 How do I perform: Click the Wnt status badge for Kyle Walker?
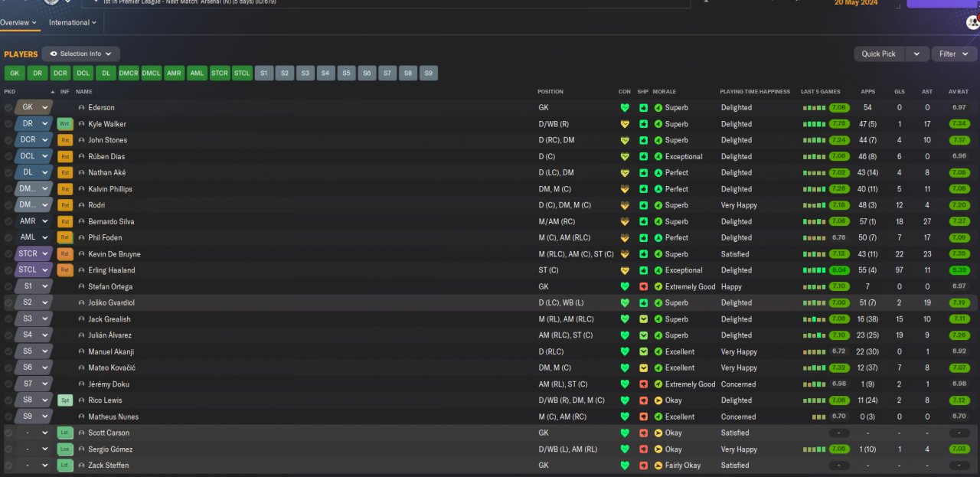point(65,124)
